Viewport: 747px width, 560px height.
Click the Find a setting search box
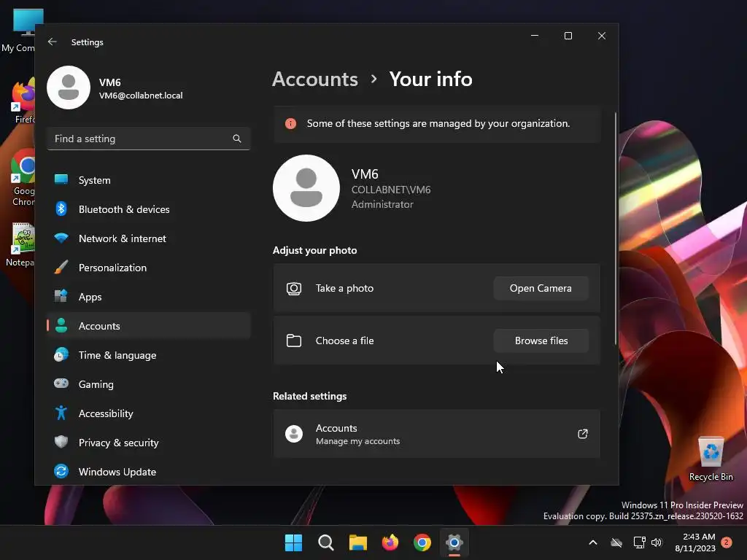pos(149,139)
